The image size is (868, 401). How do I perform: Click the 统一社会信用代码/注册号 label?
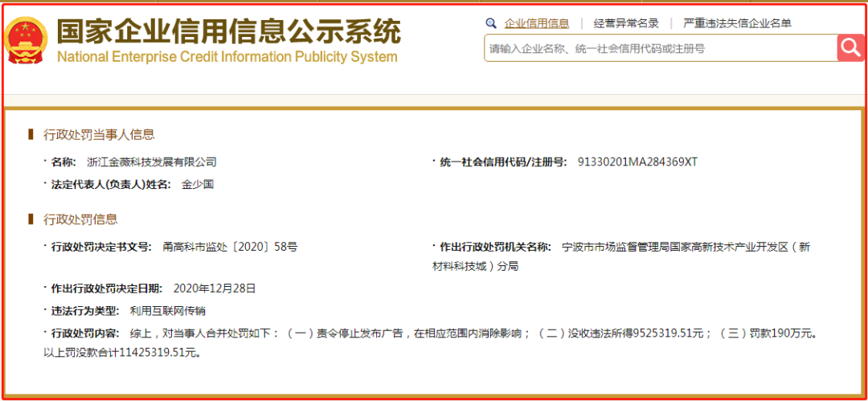(502, 162)
